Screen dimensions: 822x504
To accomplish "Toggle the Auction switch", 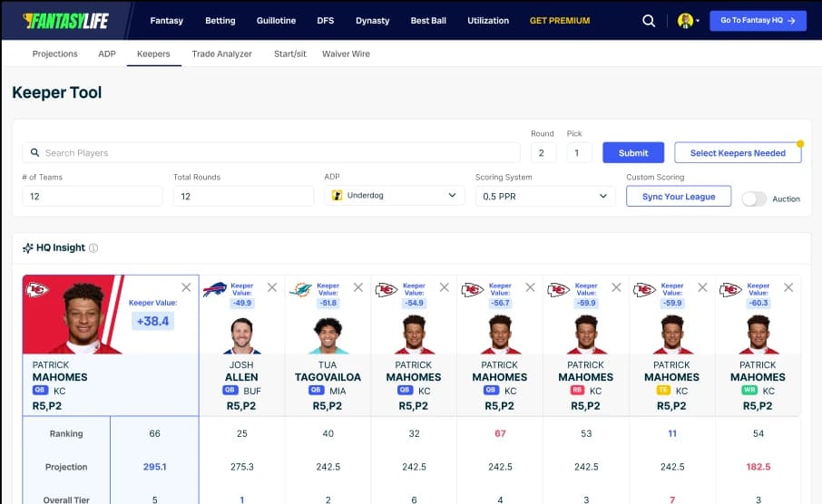I will tap(754, 199).
